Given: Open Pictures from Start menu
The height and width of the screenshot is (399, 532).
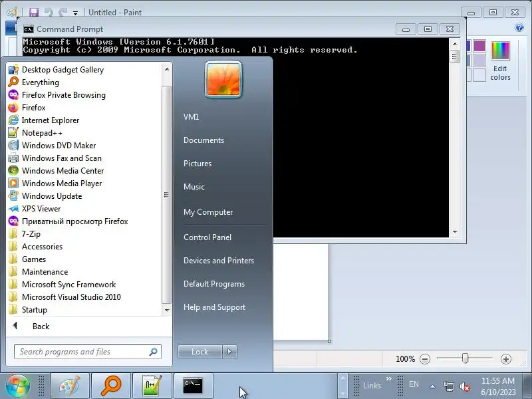Looking at the screenshot, I should [x=198, y=164].
